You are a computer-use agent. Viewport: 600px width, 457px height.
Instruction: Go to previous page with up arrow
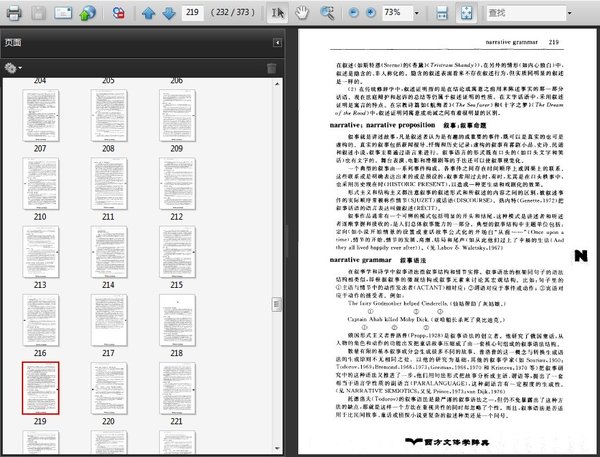148,13
